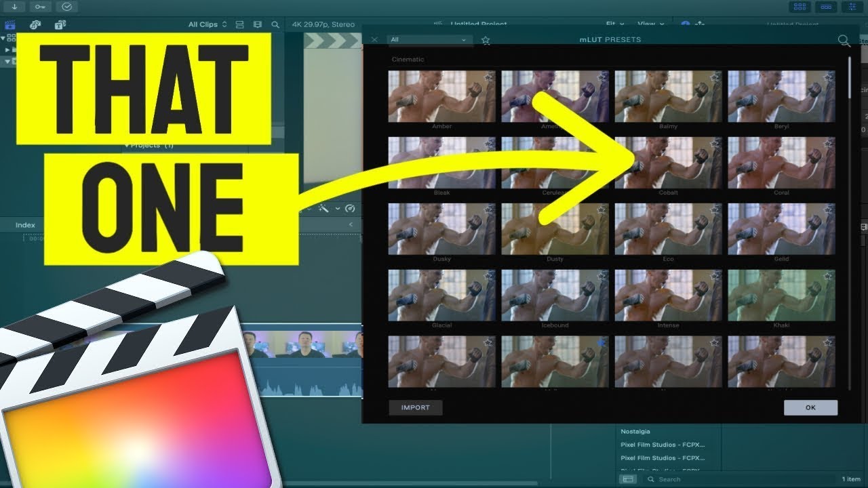The height and width of the screenshot is (488, 868).
Task: Show background tasks checkmark icon
Action: [x=66, y=7]
